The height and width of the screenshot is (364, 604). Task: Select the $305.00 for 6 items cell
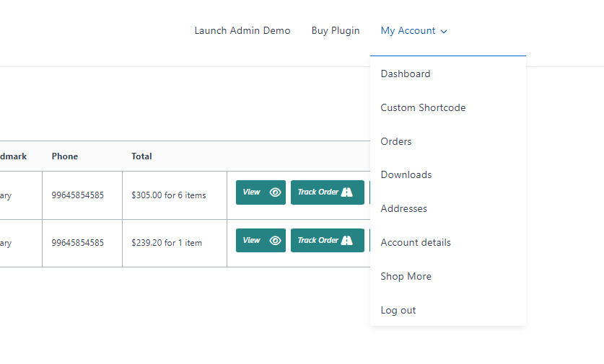[x=168, y=195]
